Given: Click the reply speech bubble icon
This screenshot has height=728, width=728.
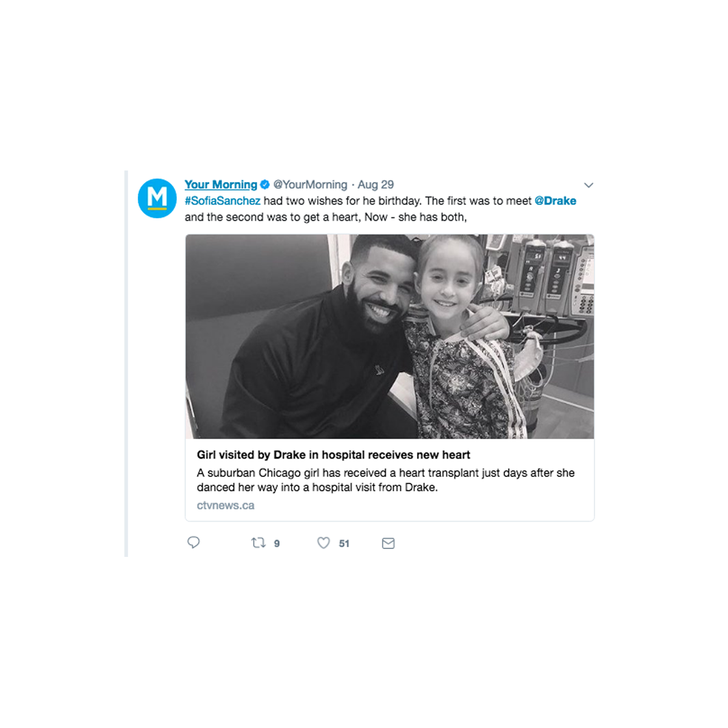Looking at the screenshot, I should 194,542.
